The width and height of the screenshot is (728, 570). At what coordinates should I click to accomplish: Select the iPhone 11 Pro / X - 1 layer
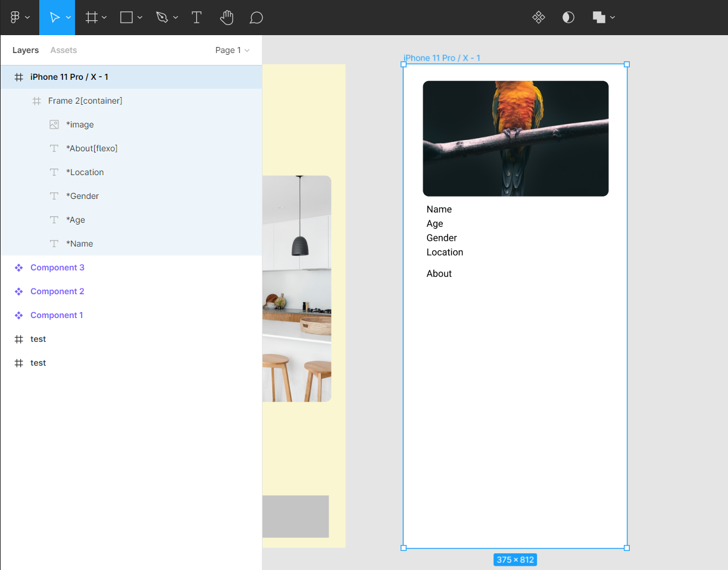pos(131,77)
